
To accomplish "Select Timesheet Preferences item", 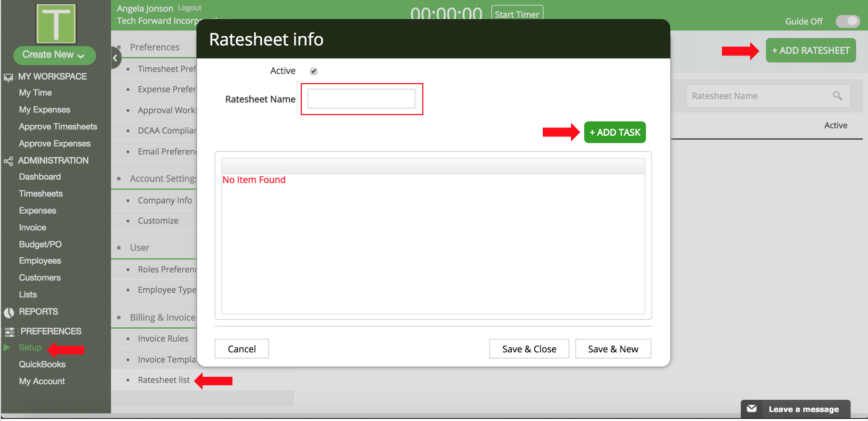I will (x=167, y=69).
